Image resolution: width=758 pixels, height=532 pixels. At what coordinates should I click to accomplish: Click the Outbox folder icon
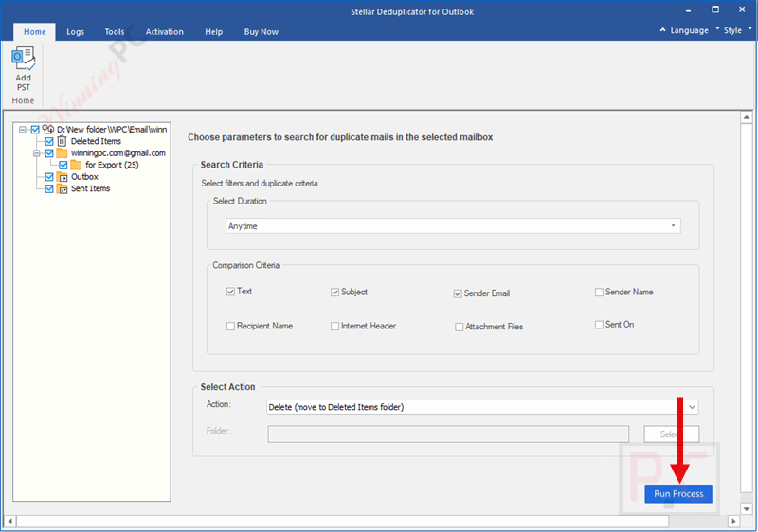point(62,177)
